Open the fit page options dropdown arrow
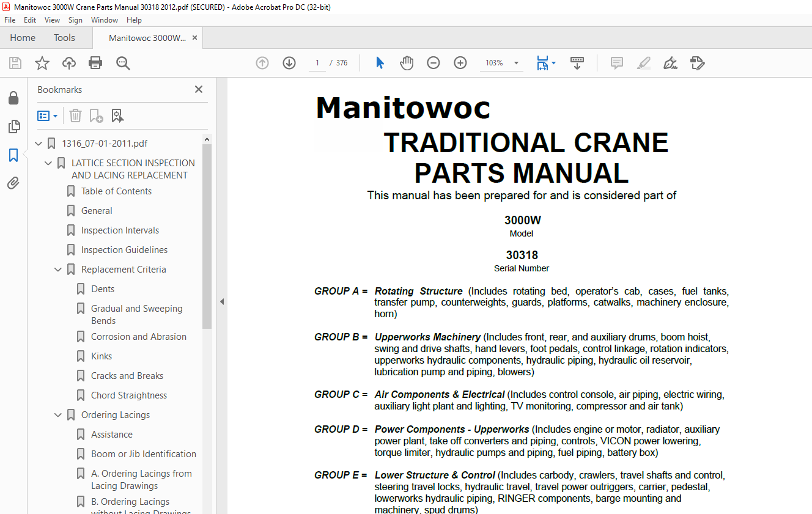 click(553, 63)
